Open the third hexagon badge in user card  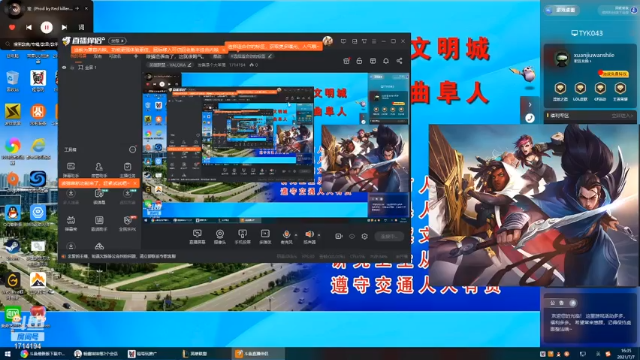click(600, 88)
